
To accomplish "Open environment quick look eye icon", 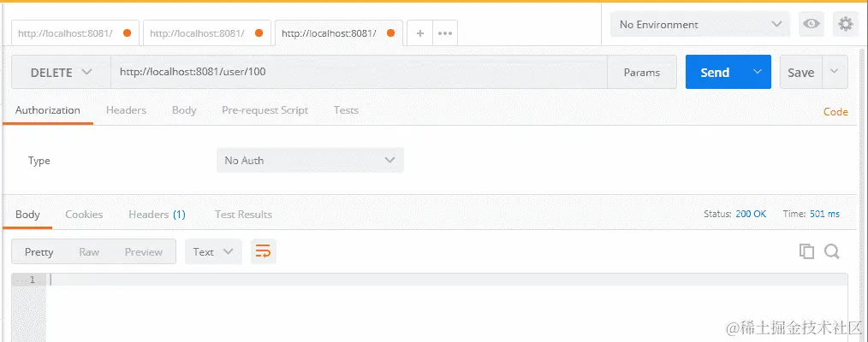I will coord(811,24).
